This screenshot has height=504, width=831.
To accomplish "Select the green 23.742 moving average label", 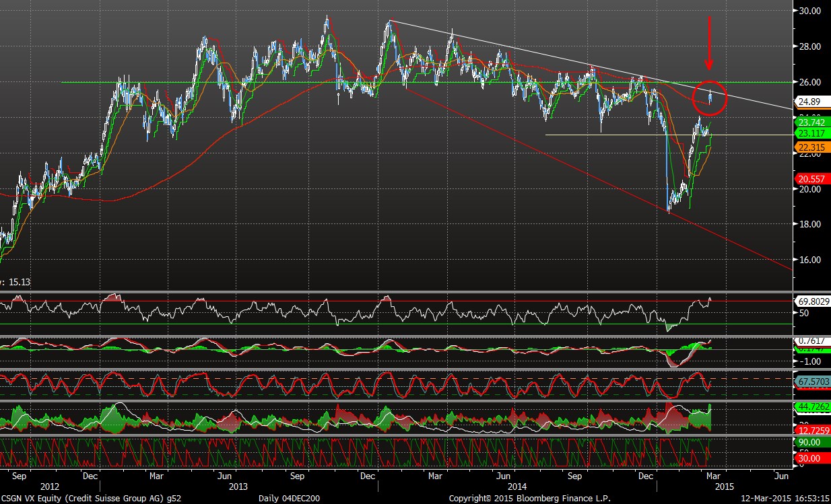I will (811, 122).
